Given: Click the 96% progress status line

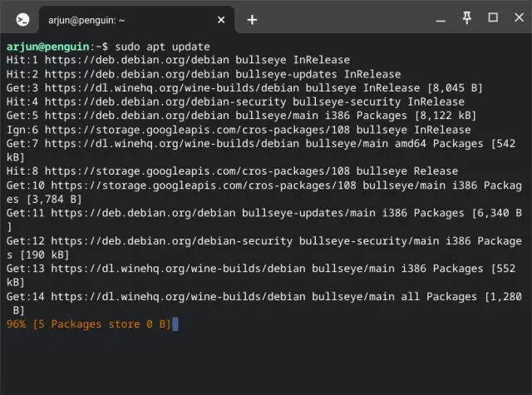Looking at the screenshot, I should pos(87,323).
